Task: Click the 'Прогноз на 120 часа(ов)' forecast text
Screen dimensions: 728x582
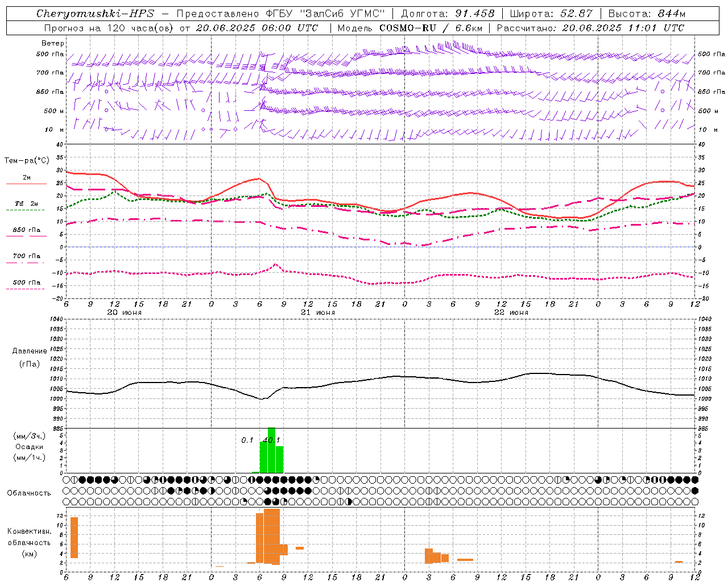Action: tap(109, 28)
